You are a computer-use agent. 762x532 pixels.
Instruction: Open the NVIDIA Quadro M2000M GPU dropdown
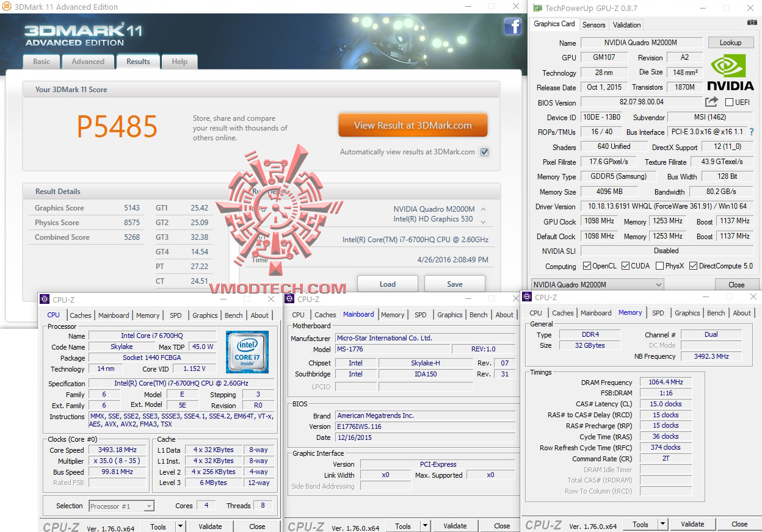(597, 284)
